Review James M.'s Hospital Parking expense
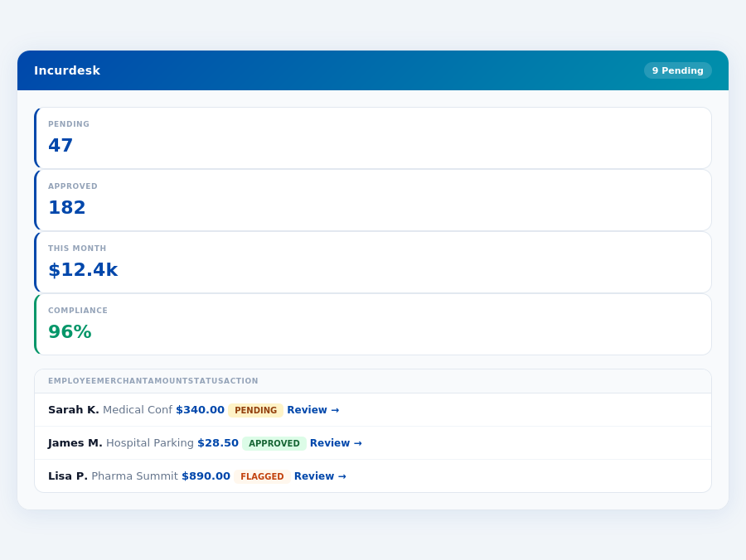The width and height of the screenshot is (746, 560). click(336, 442)
